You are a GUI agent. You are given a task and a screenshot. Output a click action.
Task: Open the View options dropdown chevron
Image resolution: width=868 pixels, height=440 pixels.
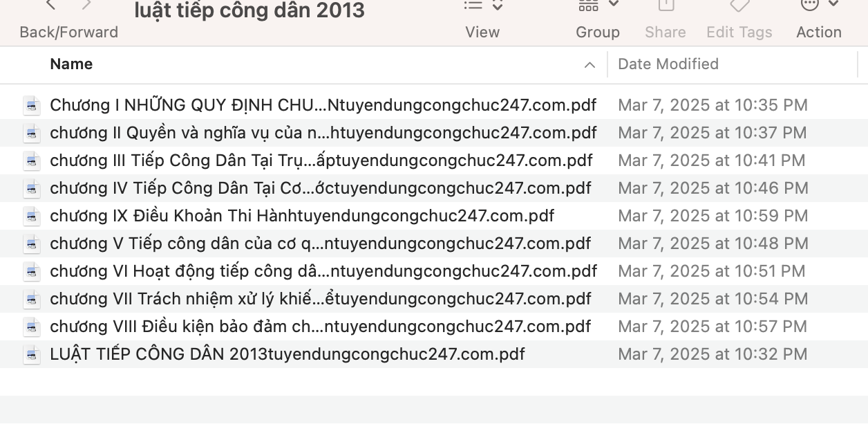click(498, 5)
